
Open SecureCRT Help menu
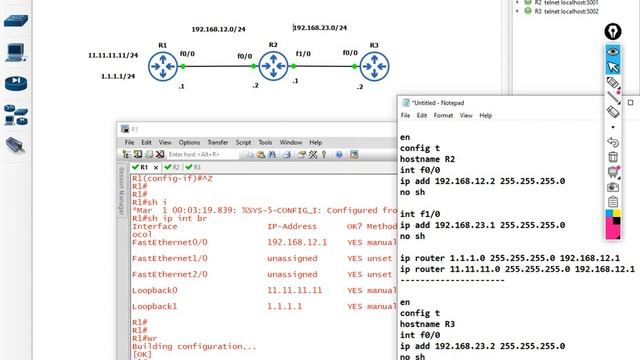[316, 142]
